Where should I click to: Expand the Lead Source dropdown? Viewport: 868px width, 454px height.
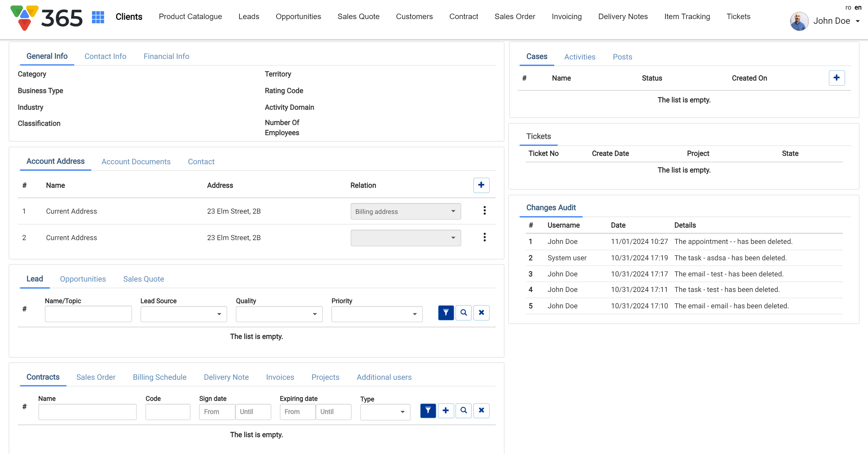pyautogui.click(x=183, y=314)
